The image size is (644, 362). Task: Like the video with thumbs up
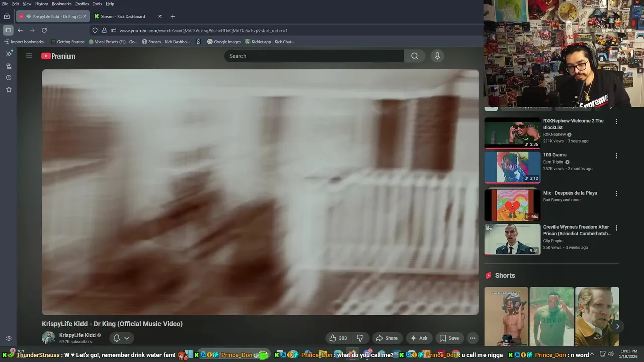338,338
